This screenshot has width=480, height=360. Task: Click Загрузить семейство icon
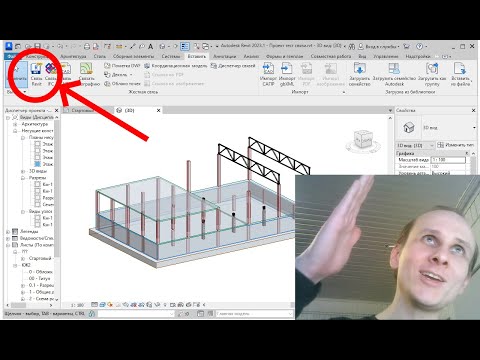click(x=359, y=69)
